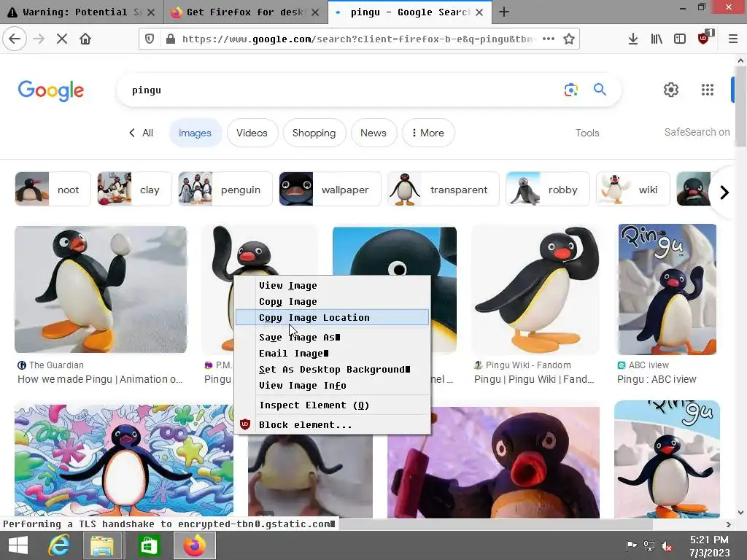Close the pingu - Google Search tab

tap(479, 12)
